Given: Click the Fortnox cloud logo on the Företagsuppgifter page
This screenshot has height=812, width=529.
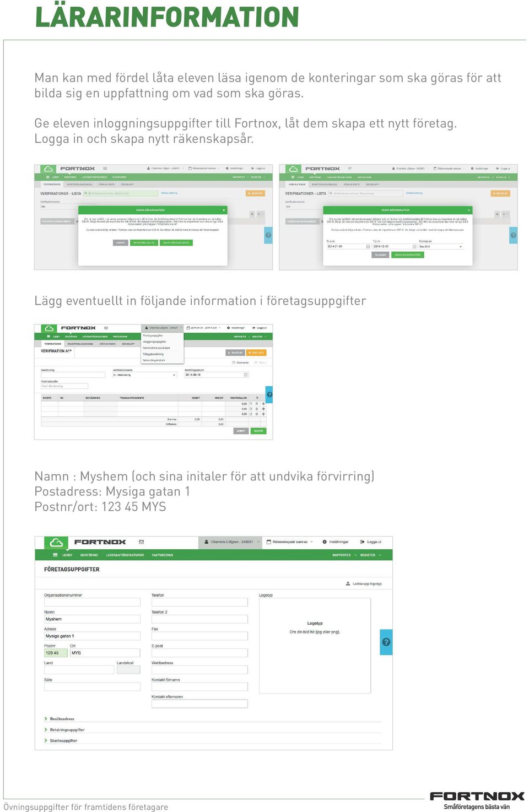Looking at the screenshot, I should pos(56,542).
